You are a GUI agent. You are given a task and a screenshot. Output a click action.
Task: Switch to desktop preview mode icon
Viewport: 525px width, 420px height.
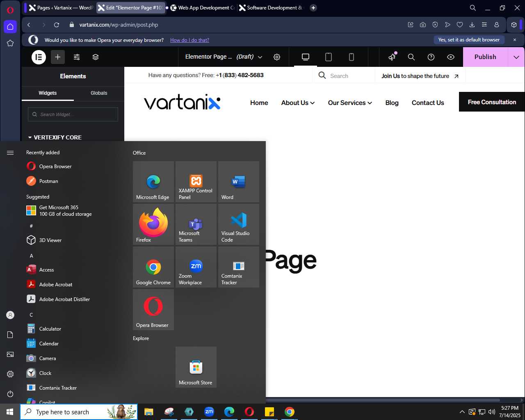pyautogui.click(x=306, y=57)
